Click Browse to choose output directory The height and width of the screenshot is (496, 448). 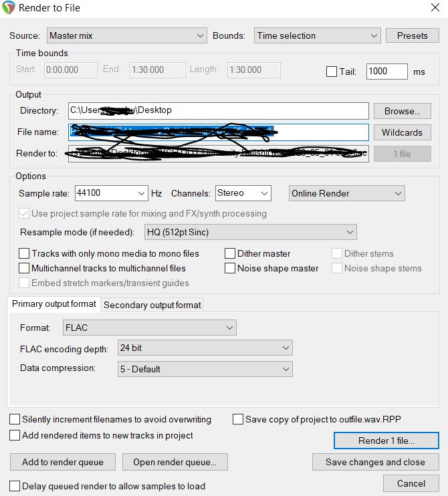(x=402, y=111)
